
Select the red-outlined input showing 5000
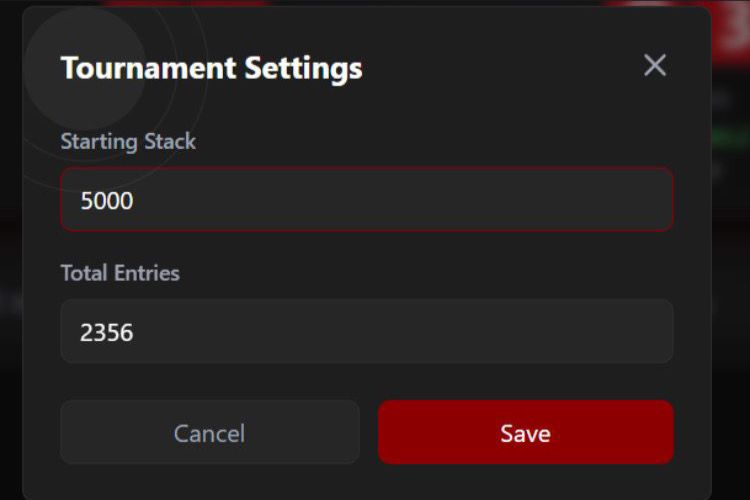coord(366,200)
